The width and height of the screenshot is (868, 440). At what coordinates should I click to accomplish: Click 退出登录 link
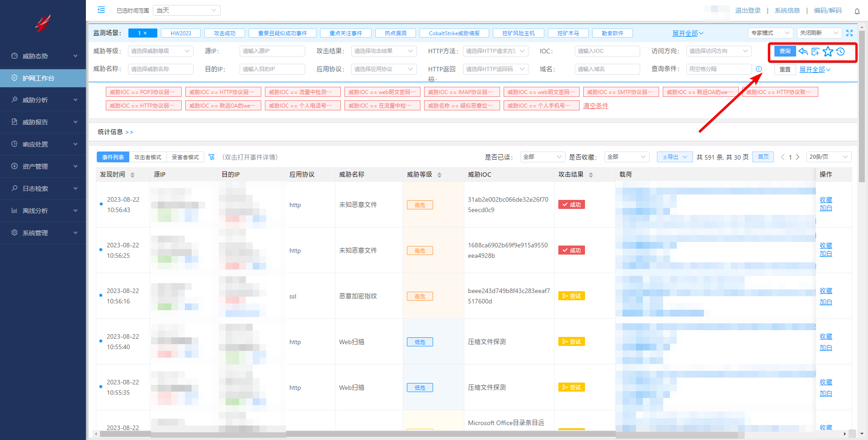tap(748, 10)
